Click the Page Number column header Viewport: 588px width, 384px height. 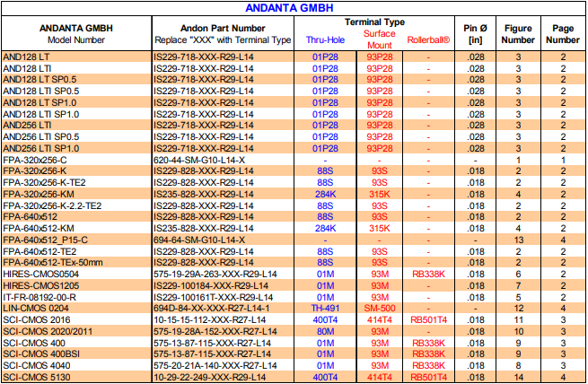click(x=563, y=34)
